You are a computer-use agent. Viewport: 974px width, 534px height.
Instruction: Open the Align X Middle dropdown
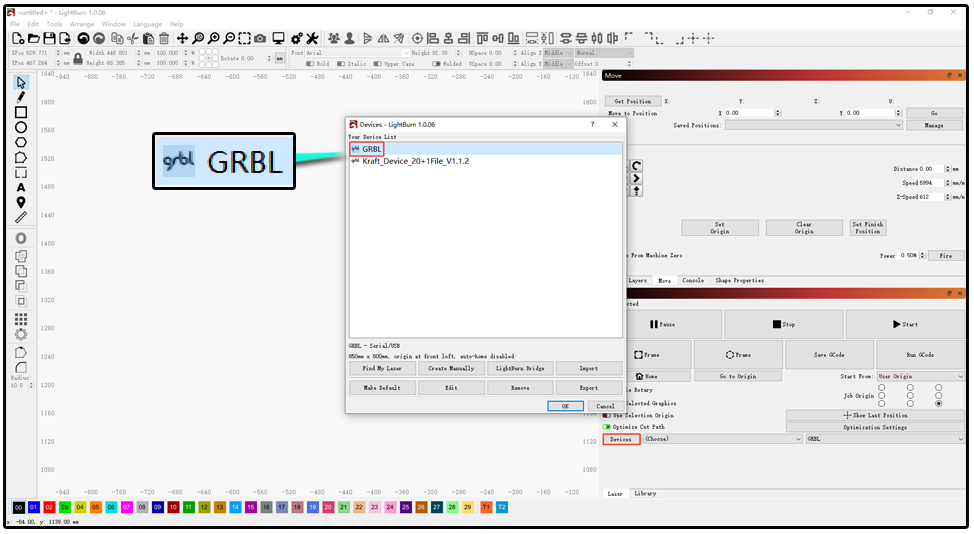click(558, 53)
